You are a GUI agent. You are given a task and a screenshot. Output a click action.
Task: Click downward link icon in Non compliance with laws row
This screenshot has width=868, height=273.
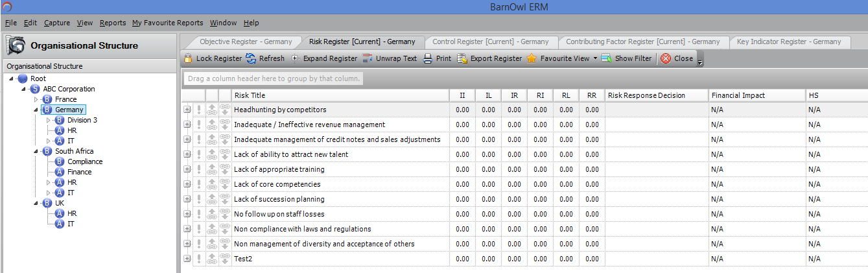coord(225,229)
